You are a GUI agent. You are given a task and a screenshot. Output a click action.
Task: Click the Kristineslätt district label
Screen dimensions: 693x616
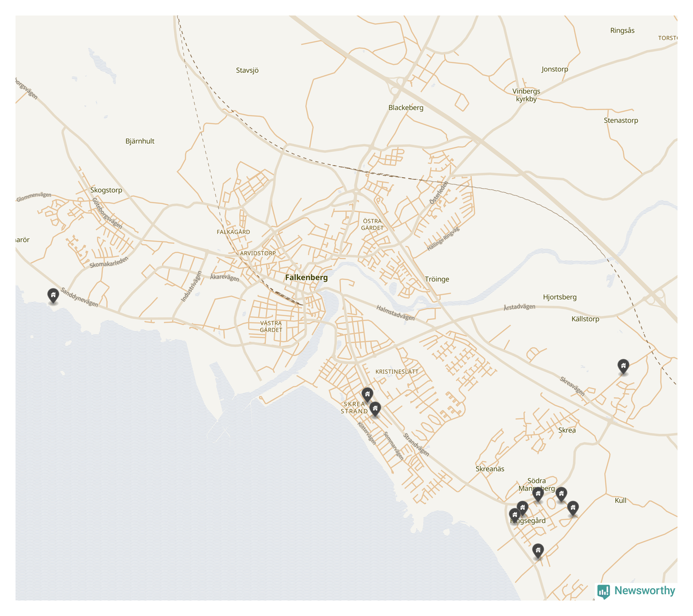397,372
